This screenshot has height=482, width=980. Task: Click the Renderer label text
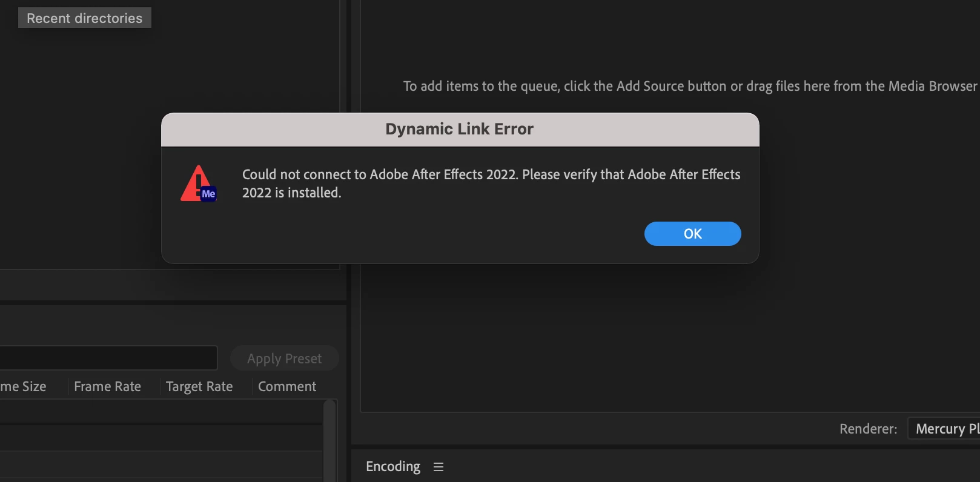coord(868,429)
